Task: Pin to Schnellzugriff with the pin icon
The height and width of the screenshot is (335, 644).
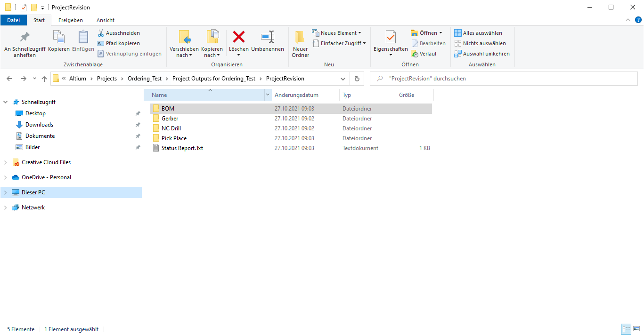Action: [x=24, y=37]
